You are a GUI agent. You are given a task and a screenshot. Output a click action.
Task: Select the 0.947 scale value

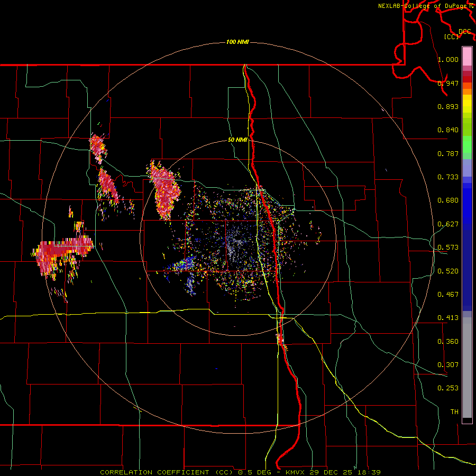point(448,83)
